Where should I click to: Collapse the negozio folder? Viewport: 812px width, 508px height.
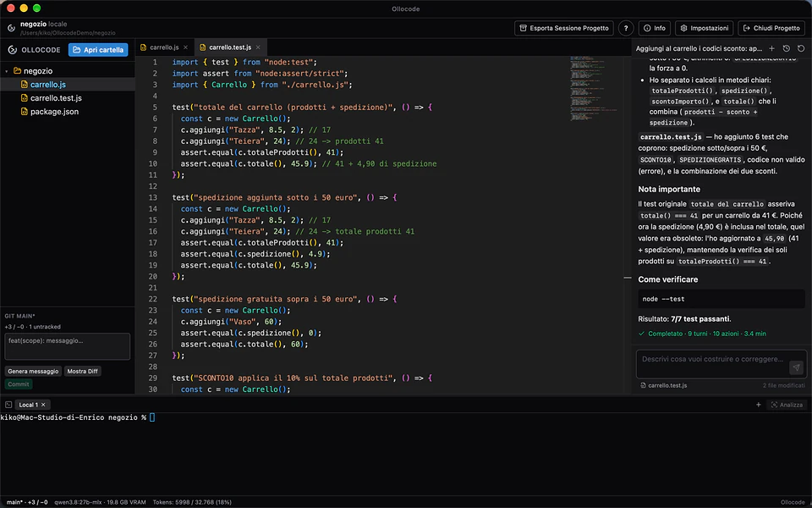[x=6, y=71]
